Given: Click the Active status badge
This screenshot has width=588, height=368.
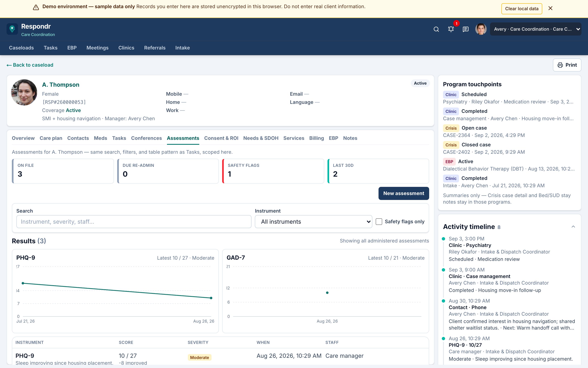Looking at the screenshot, I should [x=420, y=83].
